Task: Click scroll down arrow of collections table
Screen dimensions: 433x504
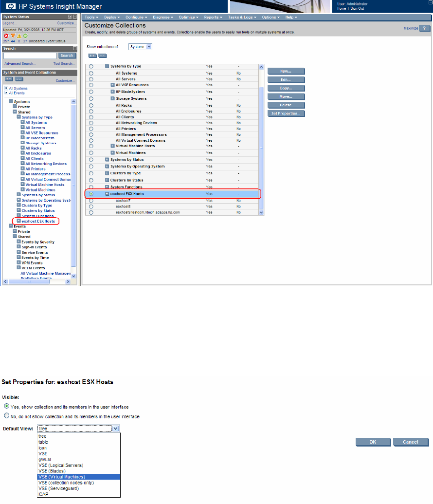Action: [x=261, y=212]
